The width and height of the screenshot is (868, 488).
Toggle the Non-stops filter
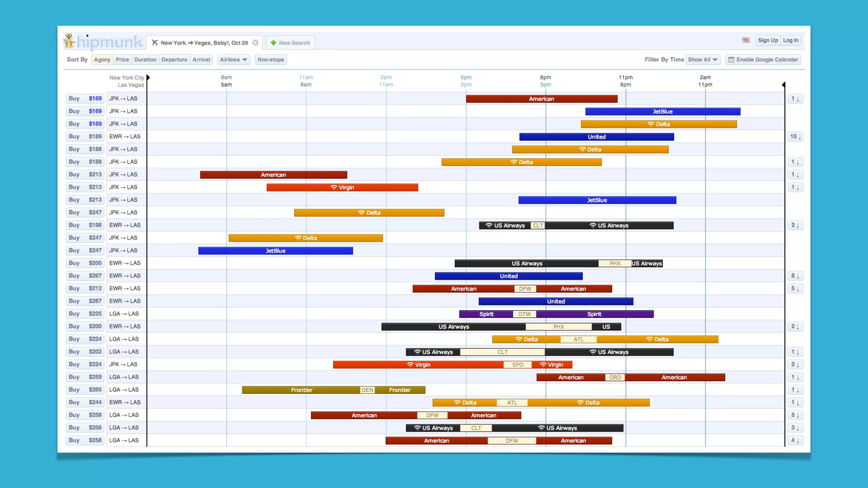pyautogui.click(x=270, y=60)
